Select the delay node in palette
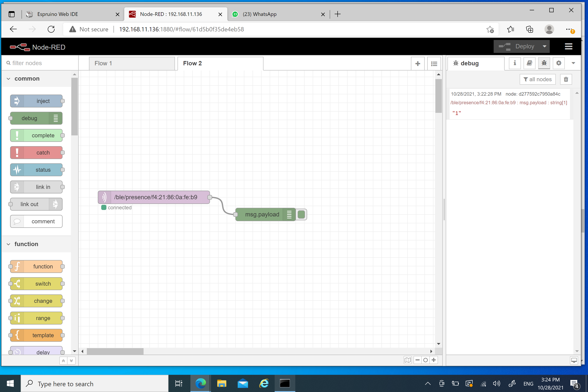This screenshot has height=392, width=588. tap(37, 351)
